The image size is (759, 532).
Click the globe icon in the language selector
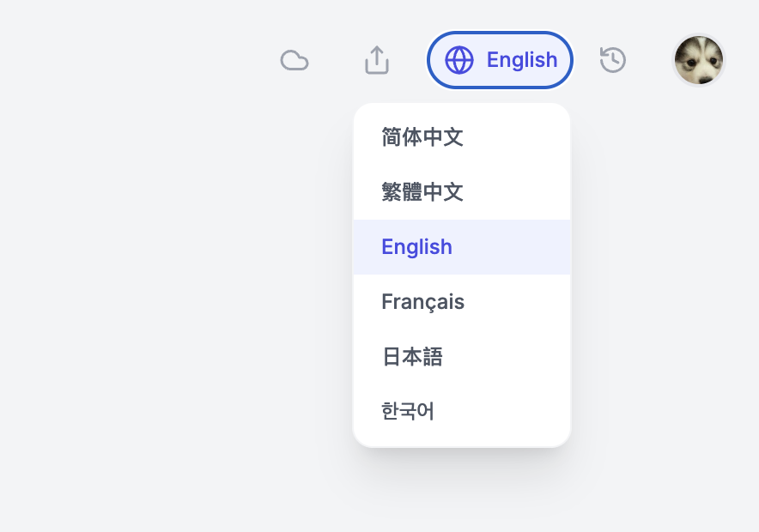[x=459, y=60]
